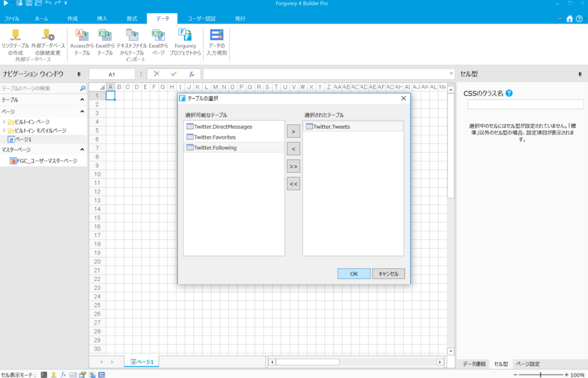588x378 pixels.
Task: Click Accessからテーブル import button
Action: click(x=82, y=42)
